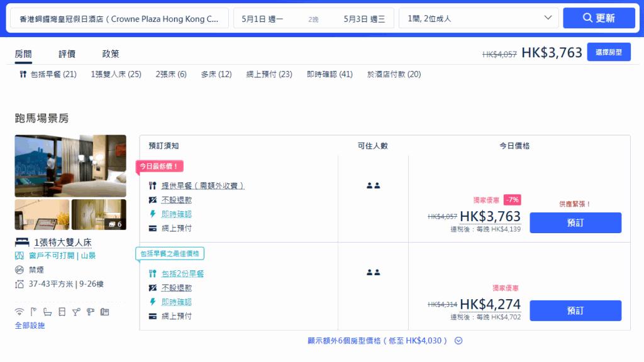This screenshot has height=362, width=644.
Task: Open the 1間, 2位成人 guest selector
Action: point(478,18)
